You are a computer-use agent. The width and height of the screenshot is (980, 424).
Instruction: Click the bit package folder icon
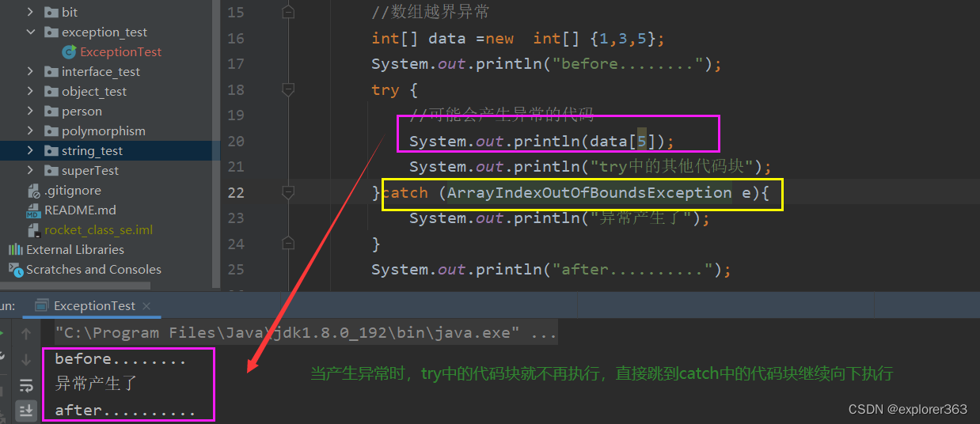click(51, 13)
